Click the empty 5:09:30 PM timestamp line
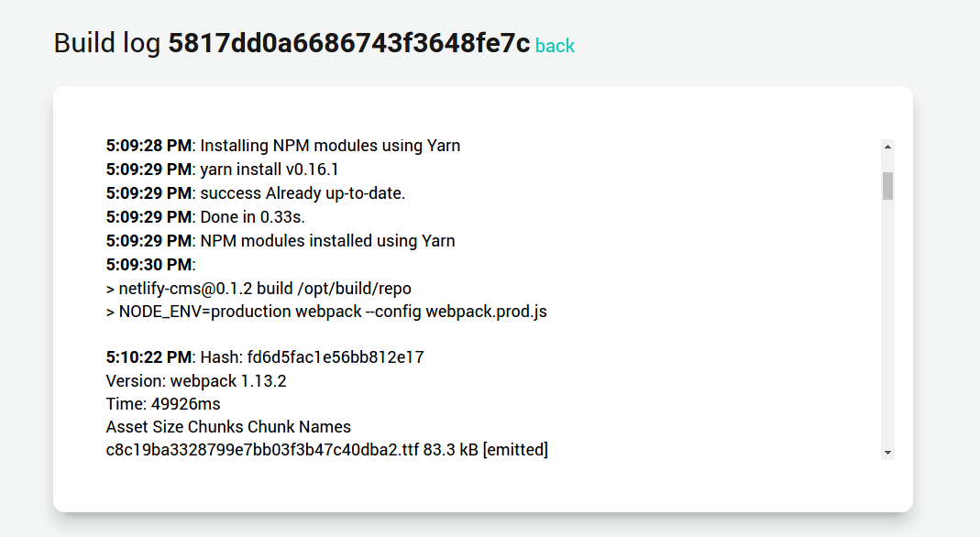This screenshot has height=537, width=980. [149, 265]
